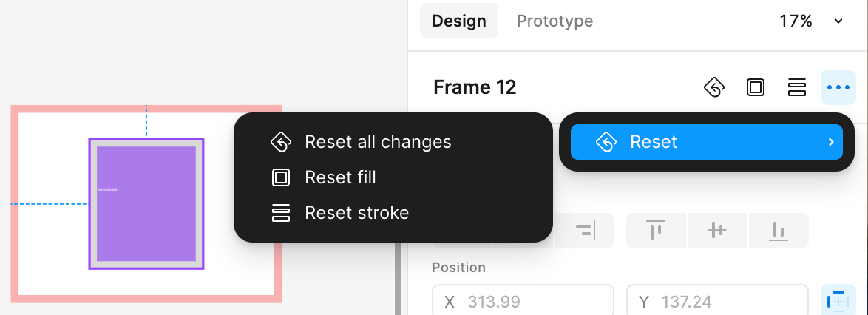
Task: Switch to the Prototype tab
Action: pos(555,21)
